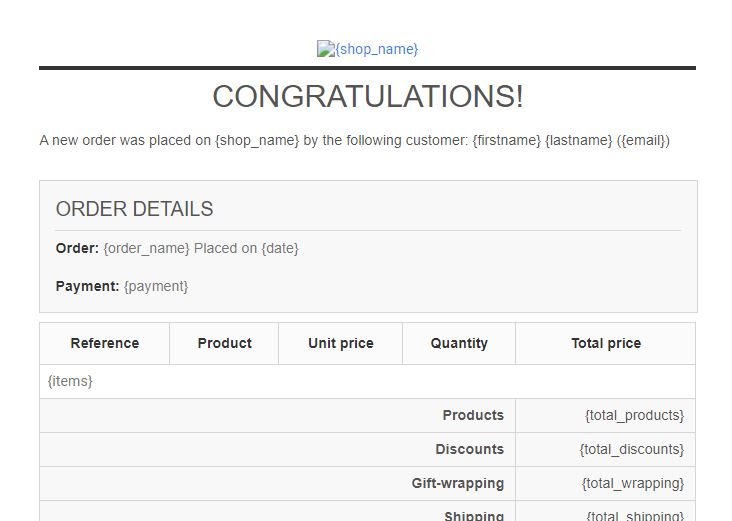Click the {items} table row

click(70, 381)
